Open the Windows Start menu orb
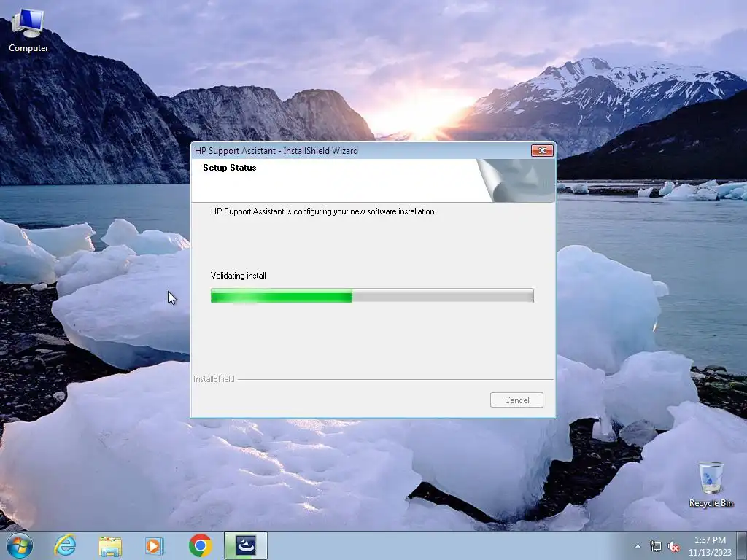 [20, 545]
